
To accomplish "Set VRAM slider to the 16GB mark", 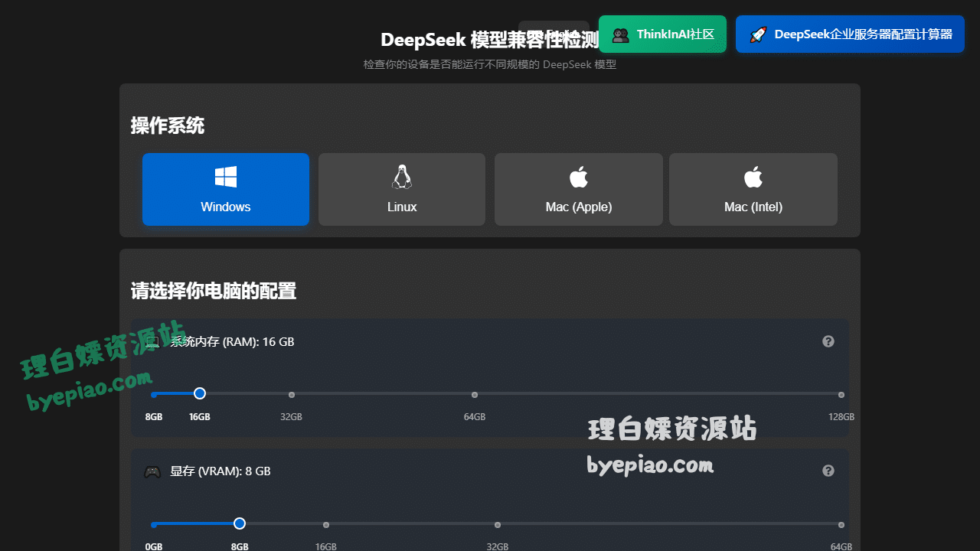I will coord(326,525).
